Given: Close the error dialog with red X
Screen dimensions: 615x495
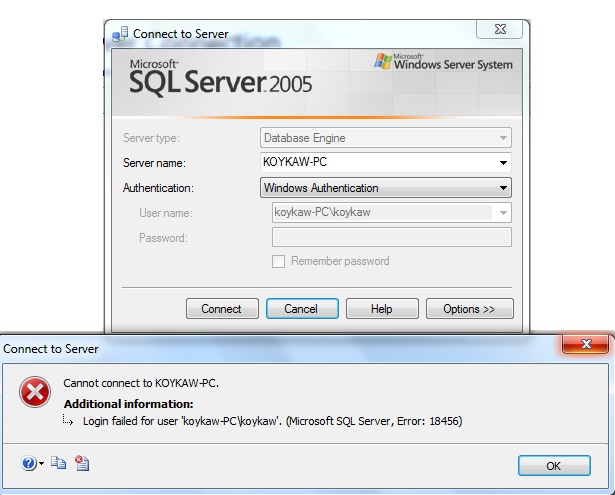Looking at the screenshot, I should tap(586, 344).
